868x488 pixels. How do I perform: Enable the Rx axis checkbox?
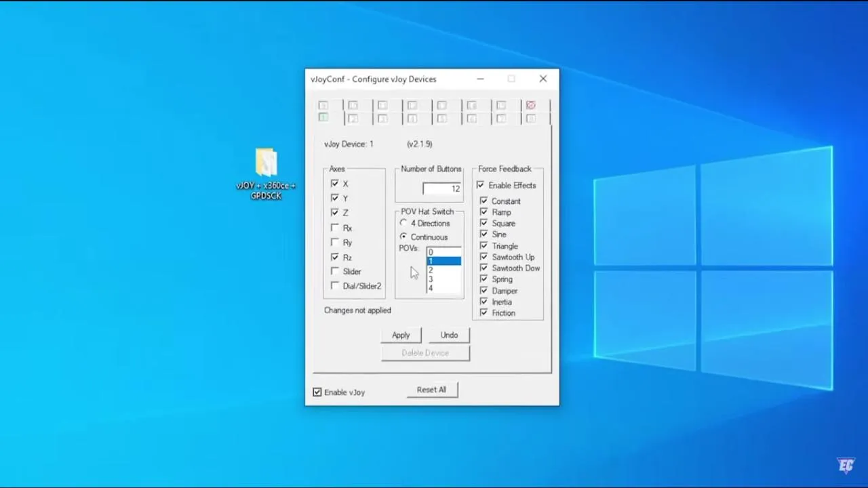(x=334, y=228)
